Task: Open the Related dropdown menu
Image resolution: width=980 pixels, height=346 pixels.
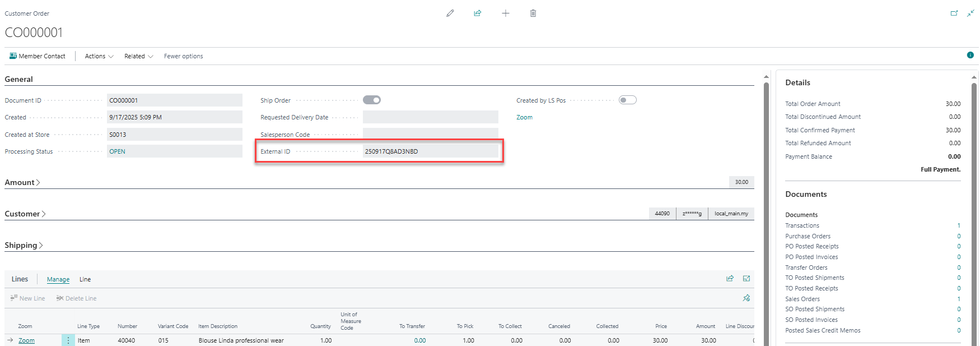Action: click(x=138, y=56)
